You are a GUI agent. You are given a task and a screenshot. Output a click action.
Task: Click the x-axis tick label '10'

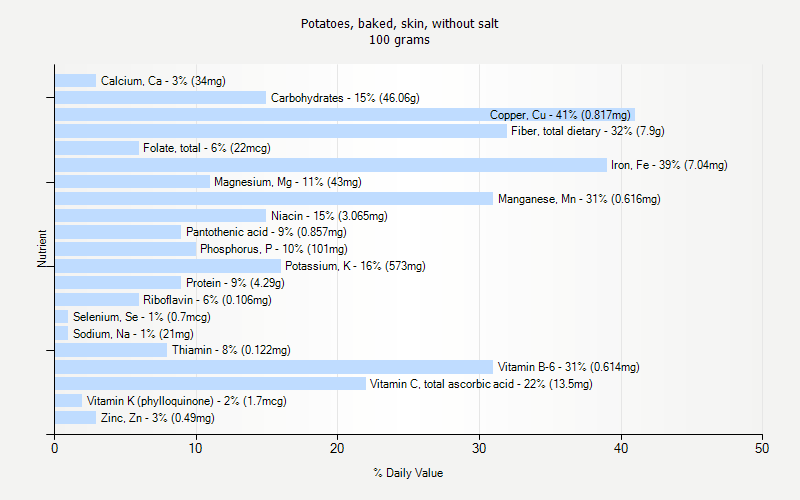(196, 448)
